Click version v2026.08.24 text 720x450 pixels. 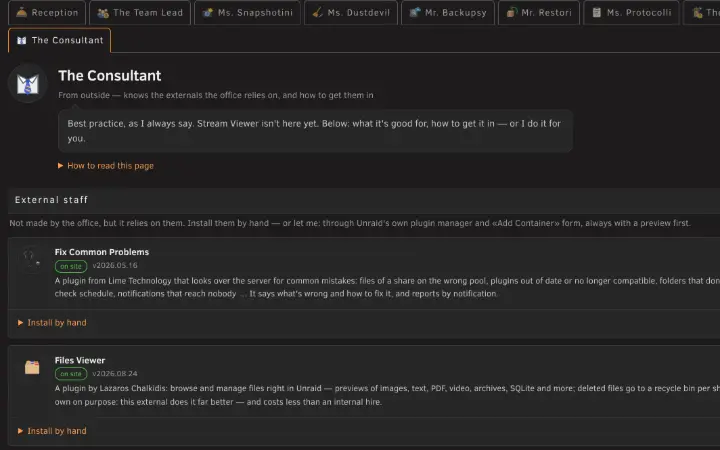click(115, 373)
